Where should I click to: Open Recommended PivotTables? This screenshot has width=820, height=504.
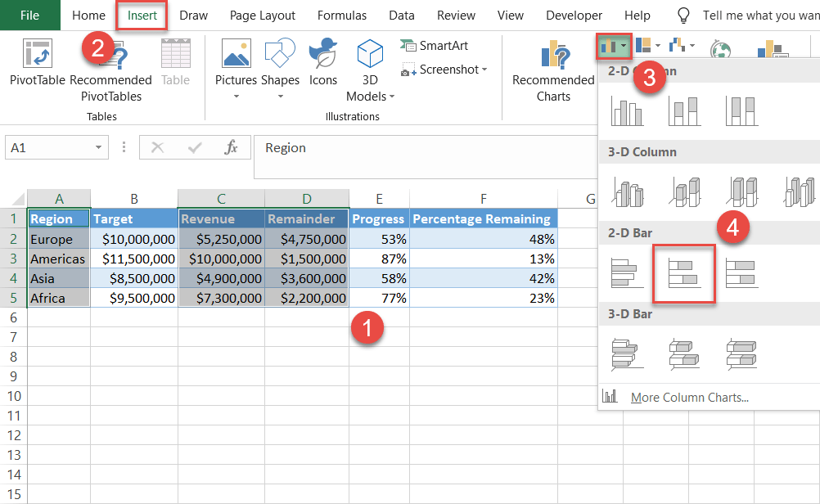click(110, 70)
